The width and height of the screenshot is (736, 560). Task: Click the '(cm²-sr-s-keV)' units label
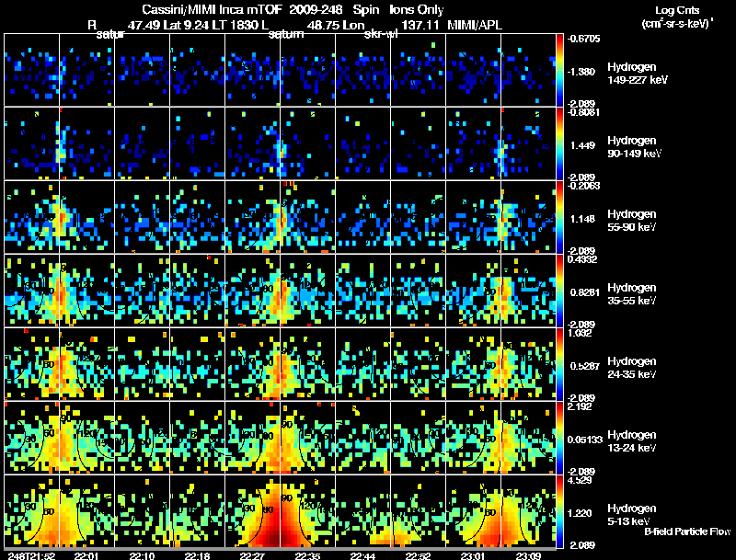tap(677, 23)
